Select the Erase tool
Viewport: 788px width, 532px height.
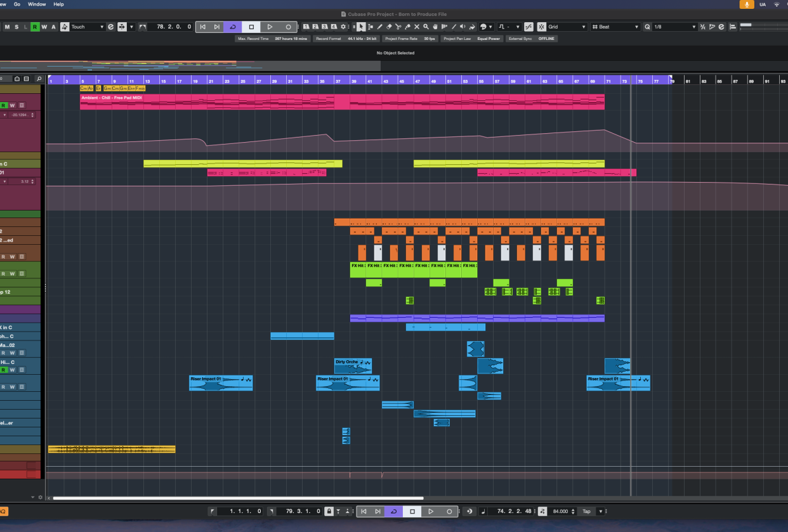[389, 27]
